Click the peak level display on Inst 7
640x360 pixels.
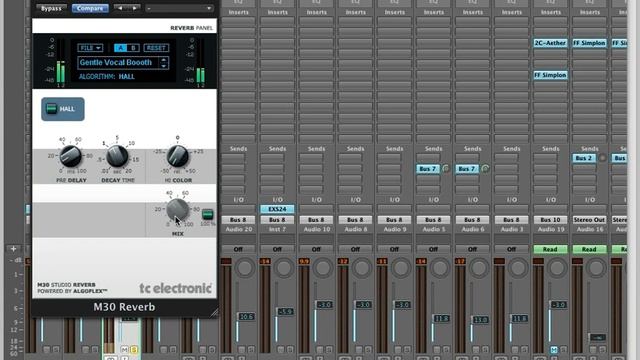[x=264, y=261]
